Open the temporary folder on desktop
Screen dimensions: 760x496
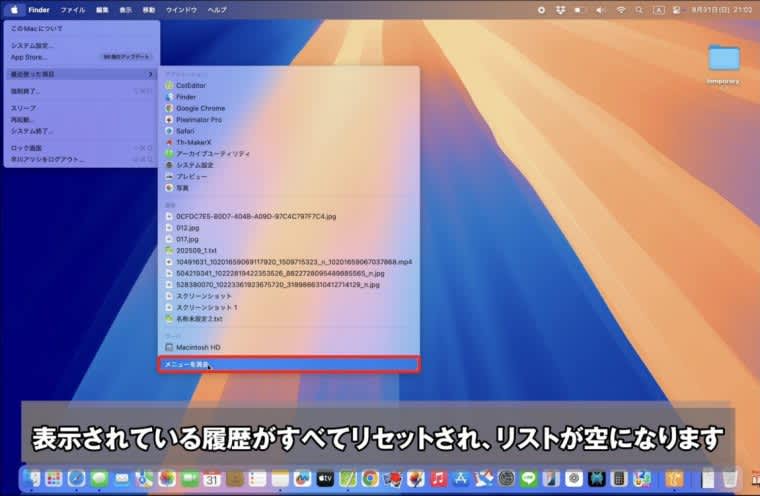[722, 62]
